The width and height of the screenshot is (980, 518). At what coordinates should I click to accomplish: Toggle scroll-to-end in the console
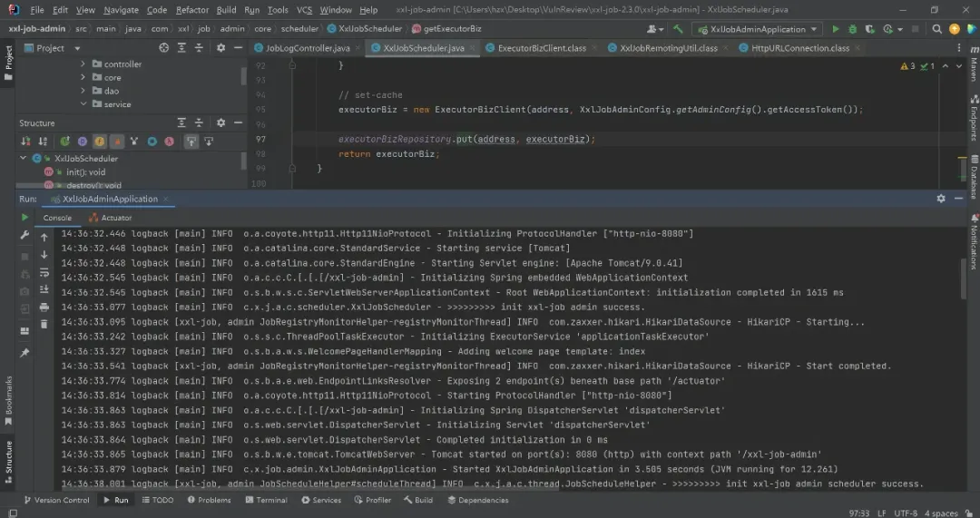44,289
